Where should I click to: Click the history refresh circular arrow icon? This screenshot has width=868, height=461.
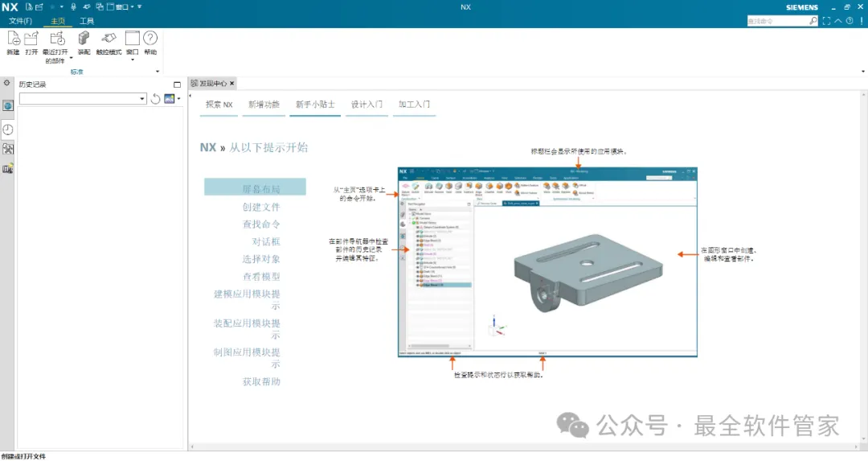[156, 99]
